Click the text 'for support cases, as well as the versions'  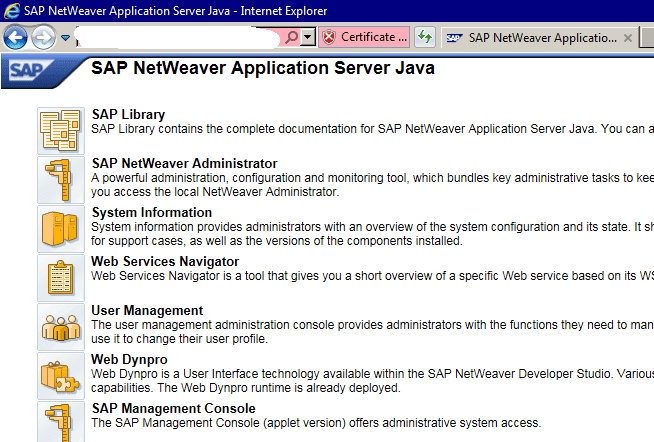click(x=209, y=241)
